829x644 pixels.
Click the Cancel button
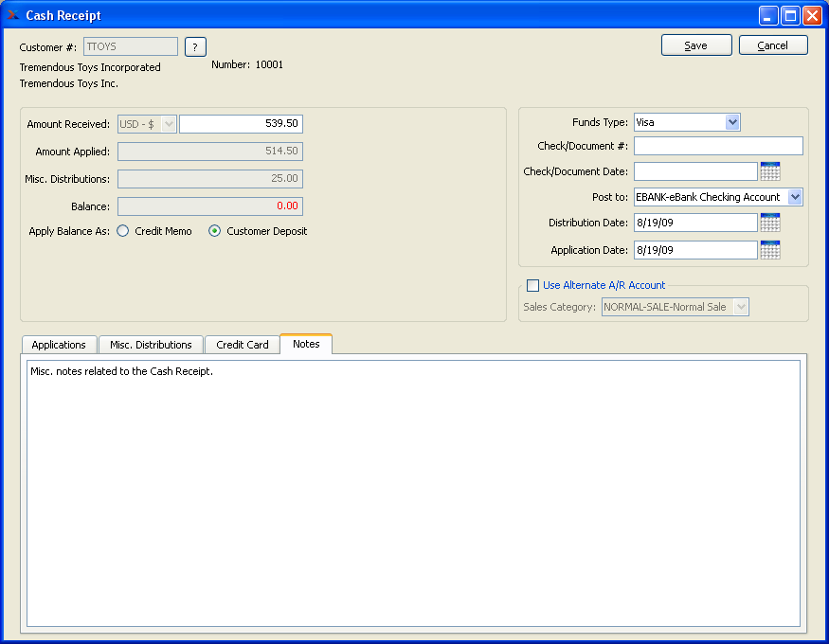point(773,45)
